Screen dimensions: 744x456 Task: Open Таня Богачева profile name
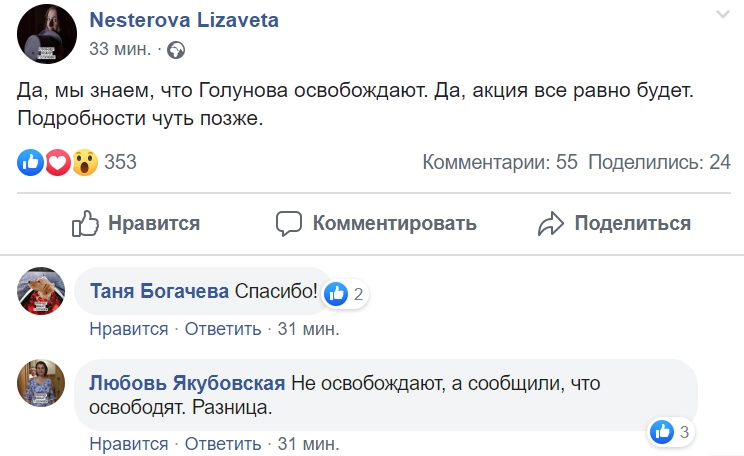point(160,292)
